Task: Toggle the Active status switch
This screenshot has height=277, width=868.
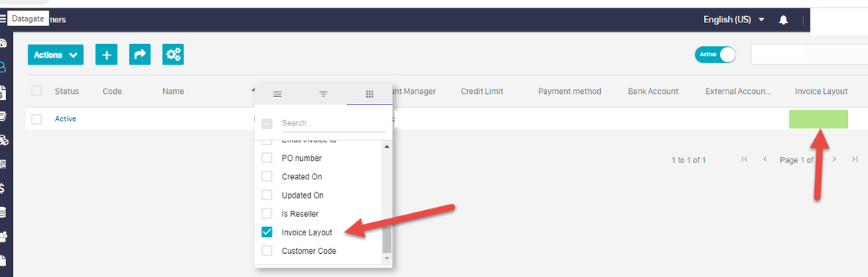Action: 715,55
